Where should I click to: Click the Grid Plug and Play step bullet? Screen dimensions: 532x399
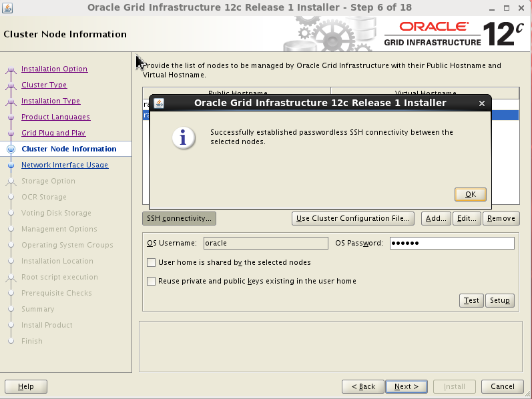tap(11, 133)
